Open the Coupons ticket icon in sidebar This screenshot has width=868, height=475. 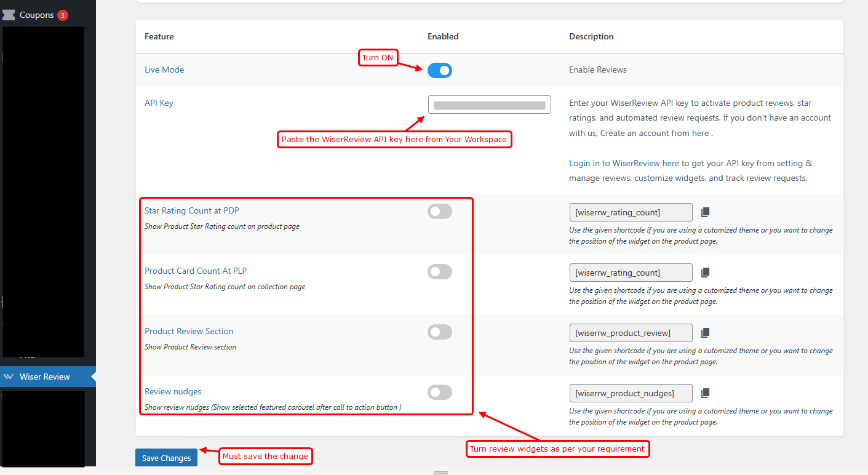click(x=9, y=15)
